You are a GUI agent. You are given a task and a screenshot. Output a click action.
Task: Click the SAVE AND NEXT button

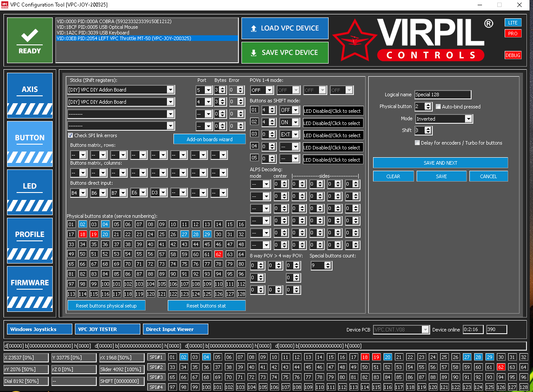tap(441, 163)
